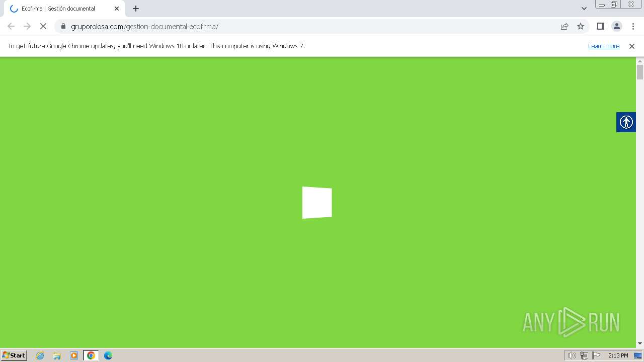644x362 pixels.
Task: Launch Microsoft Edge from taskbar
Action: click(x=108, y=355)
